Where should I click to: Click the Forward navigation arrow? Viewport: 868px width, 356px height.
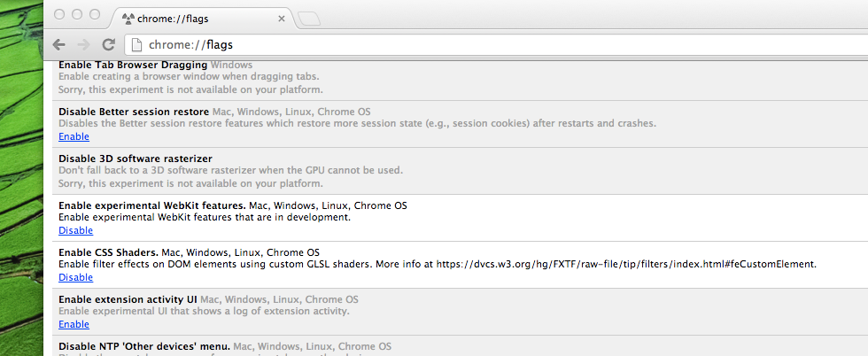pos(84,44)
